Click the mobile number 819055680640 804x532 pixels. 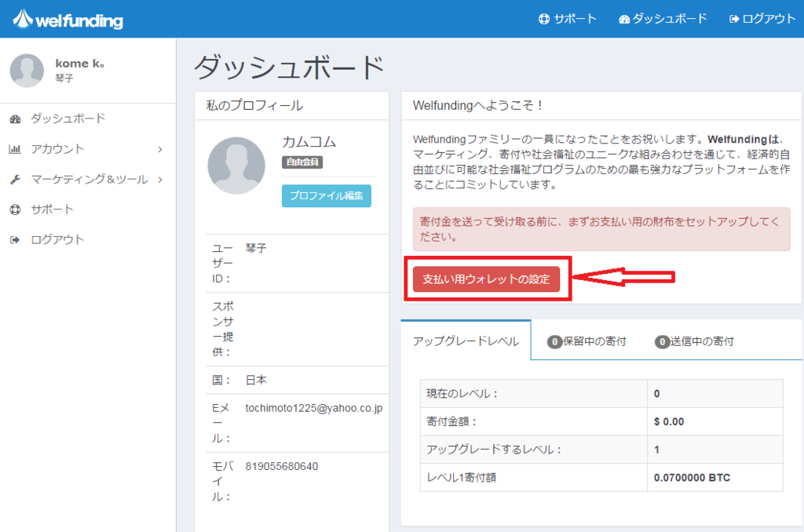282,466
